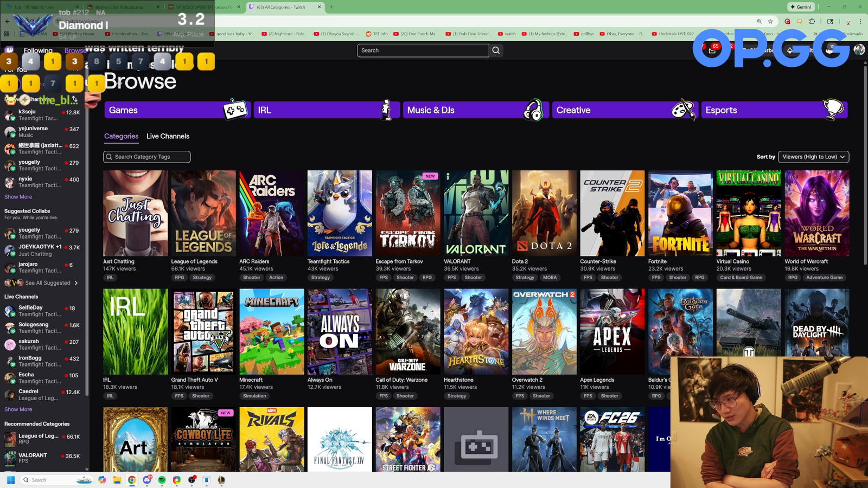Open the Twitch user avatar menu
The width and height of the screenshot is (868, 488).
(859, 50)
